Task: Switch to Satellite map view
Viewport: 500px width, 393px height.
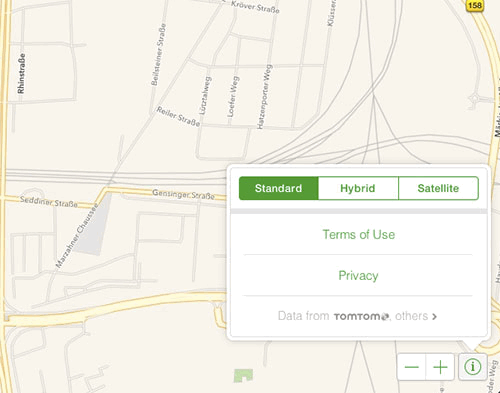Action: coord(438,188)
